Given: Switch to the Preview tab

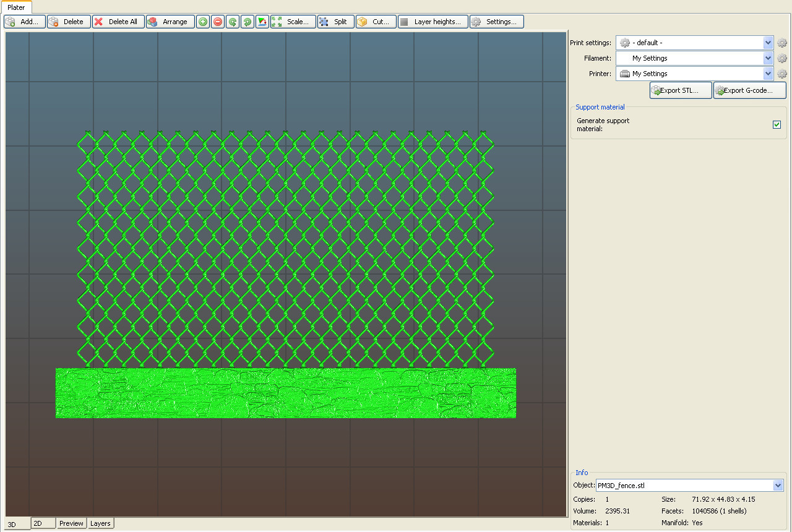Looking at the screenshot, I should tap(71, 523).
